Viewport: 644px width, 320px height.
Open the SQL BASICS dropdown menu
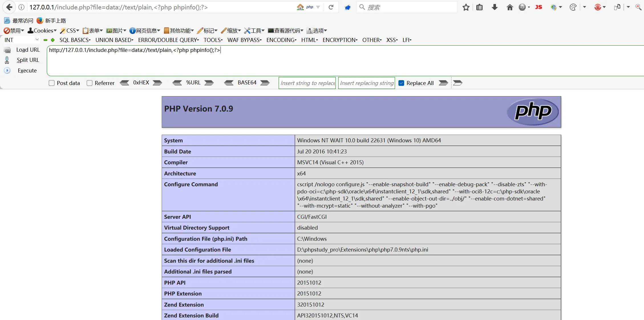coord(75,40)
